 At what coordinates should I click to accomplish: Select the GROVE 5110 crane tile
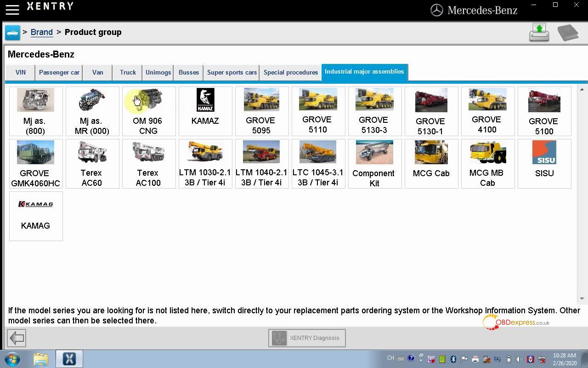tap(318, 111)
